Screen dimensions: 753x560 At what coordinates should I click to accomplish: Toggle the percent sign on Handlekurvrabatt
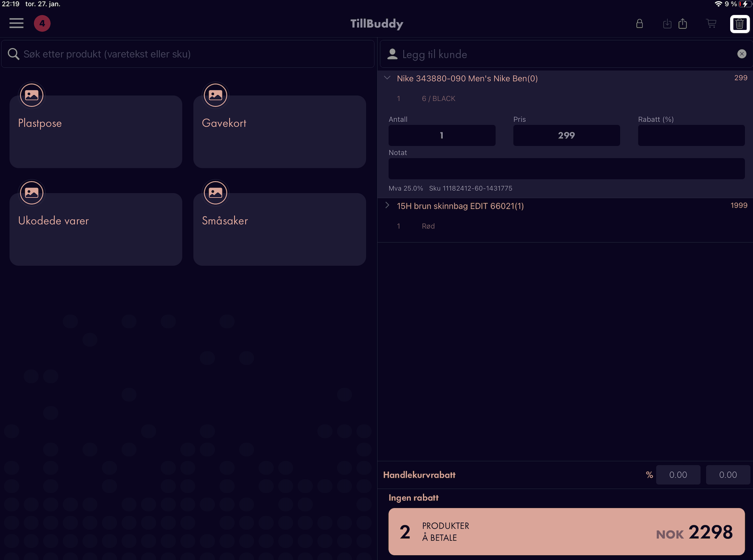(649, 475)
